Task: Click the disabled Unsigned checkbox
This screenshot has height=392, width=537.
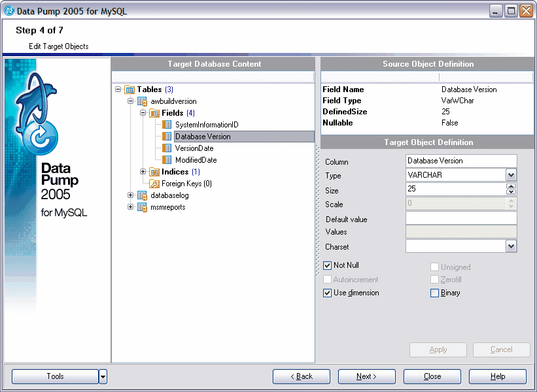Action: tap(434, 267)
